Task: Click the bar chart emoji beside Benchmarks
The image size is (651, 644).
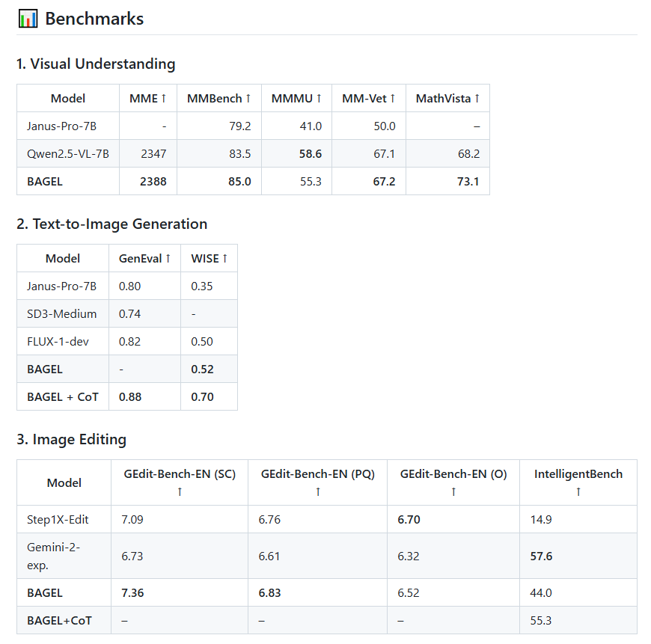Action: (x=28, y=19)
